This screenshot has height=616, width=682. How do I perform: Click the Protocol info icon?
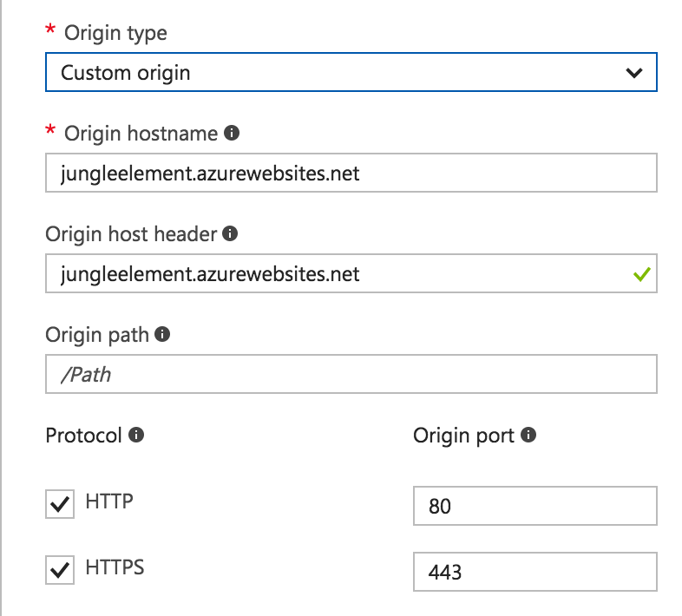pos(136,435)
